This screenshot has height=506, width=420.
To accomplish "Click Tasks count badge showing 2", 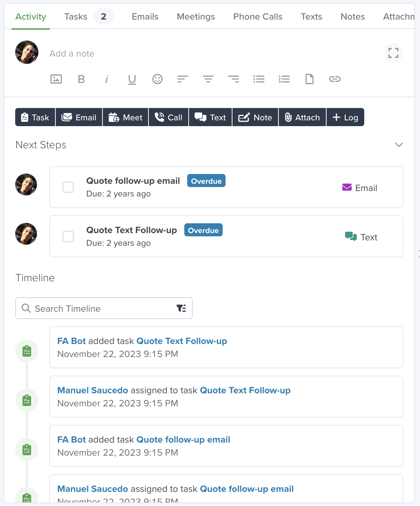I will 104,17.
